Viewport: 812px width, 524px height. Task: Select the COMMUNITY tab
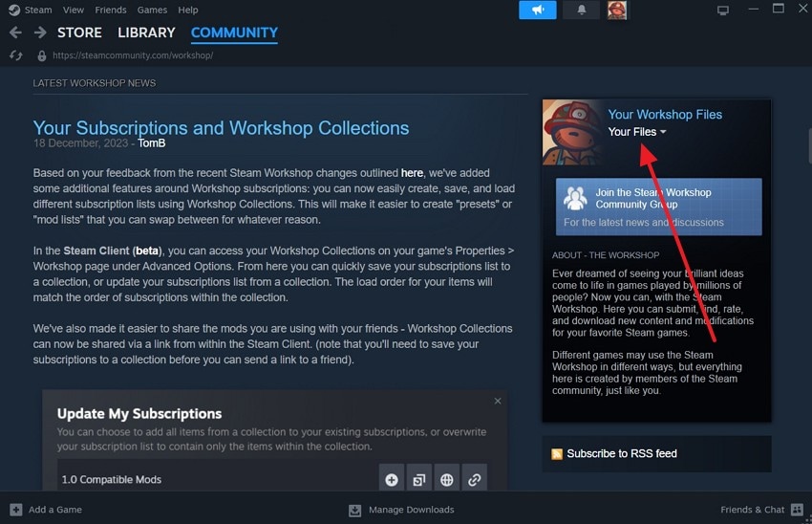pos(234,33)
